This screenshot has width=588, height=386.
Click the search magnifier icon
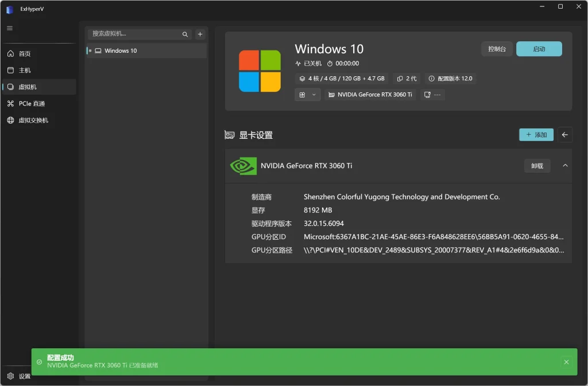(185, 34)
